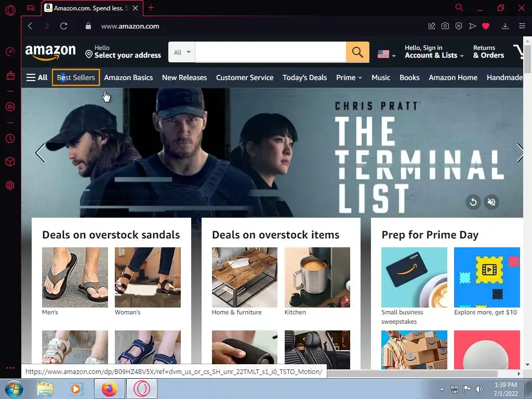Screen dimensions: 532x399
Task: Open Amazon Home in nav bar
Action: [453, 78]
